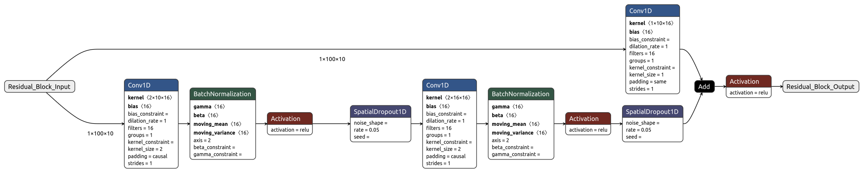The image size is (868, 172).
Task: Click the Conv1D header with kernel 2×16×16
Action: (449, 85)
